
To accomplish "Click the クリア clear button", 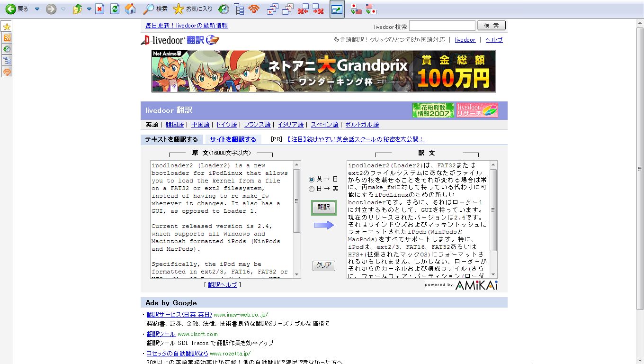I will 324,265.
